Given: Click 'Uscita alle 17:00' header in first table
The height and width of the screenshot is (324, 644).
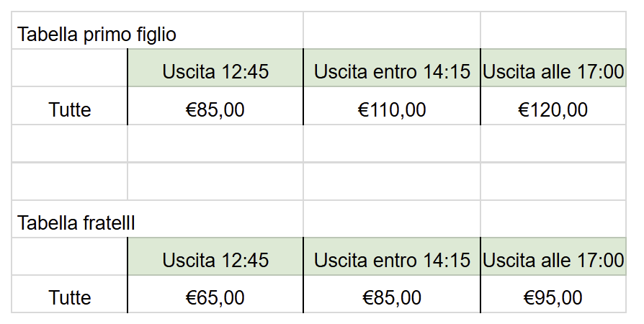Looking at the screenshot, I should 553,71.
